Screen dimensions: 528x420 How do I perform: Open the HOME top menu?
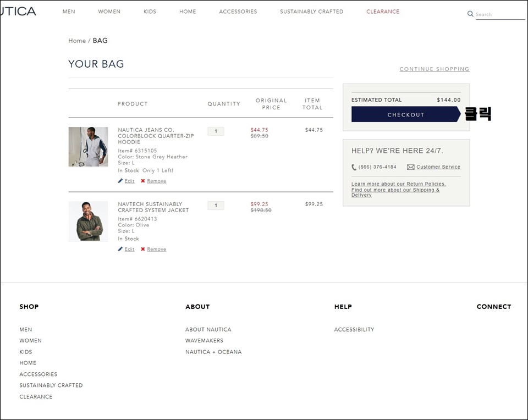pos(188,12)
